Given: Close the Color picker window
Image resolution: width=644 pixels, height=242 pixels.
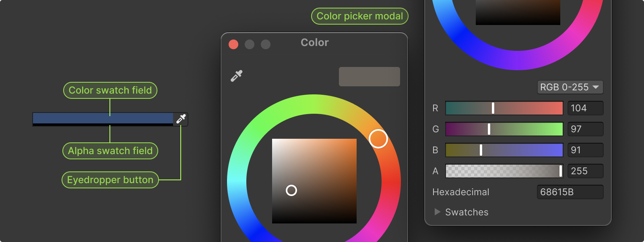Looking at the screenshot, I should [x=233, y=44].
